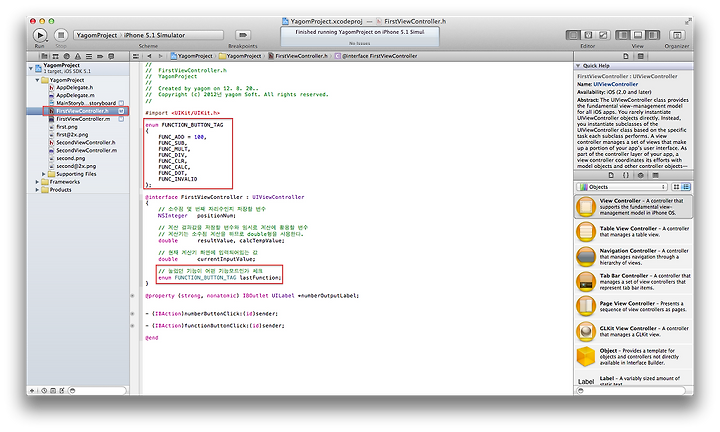Open the UIViewController documentation link
This screenshot has width=720, height=432.
click(615, 84)
